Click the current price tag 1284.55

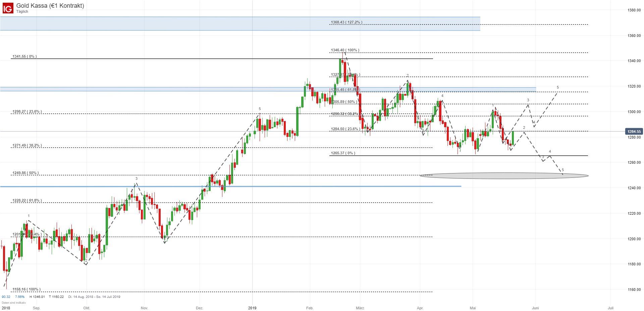point(634,132)
